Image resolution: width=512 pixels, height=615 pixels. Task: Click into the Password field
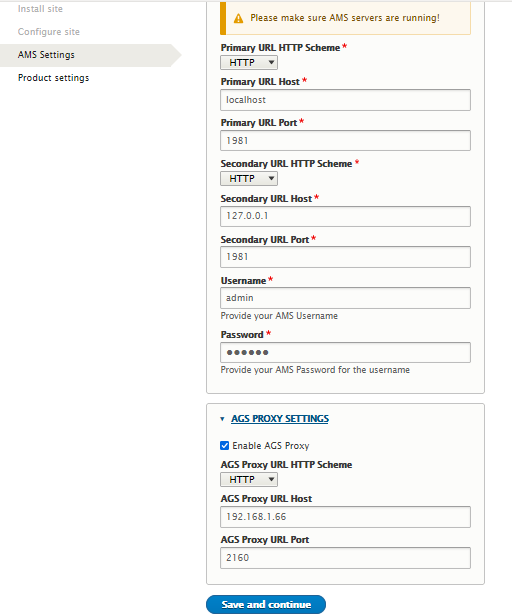(x=345, y=353)
